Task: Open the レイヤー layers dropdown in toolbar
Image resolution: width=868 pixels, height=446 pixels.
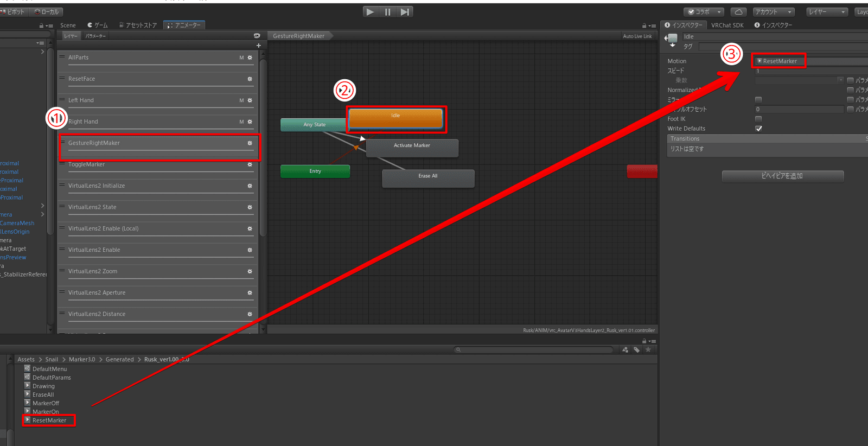Action: (x=826, y=12)
